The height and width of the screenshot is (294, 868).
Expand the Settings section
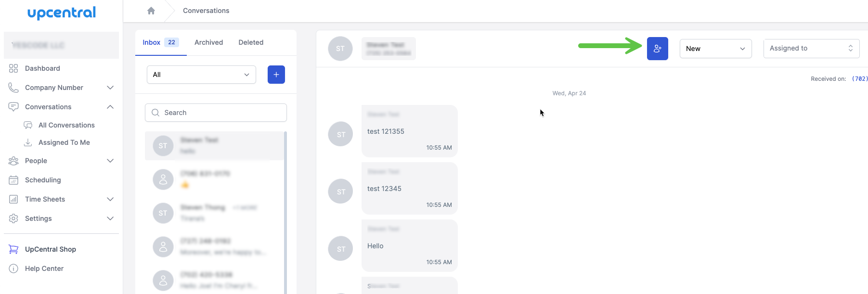[110, 218]
